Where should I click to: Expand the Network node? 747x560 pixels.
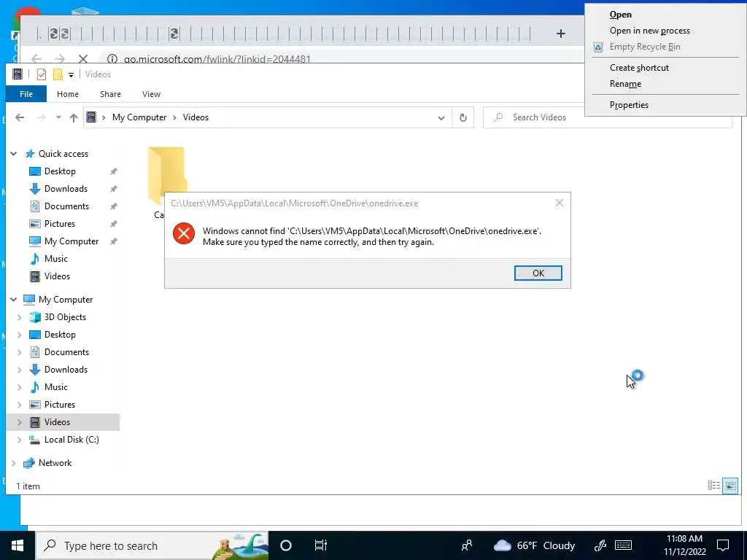pyautogui.click(x=14, y=463)
